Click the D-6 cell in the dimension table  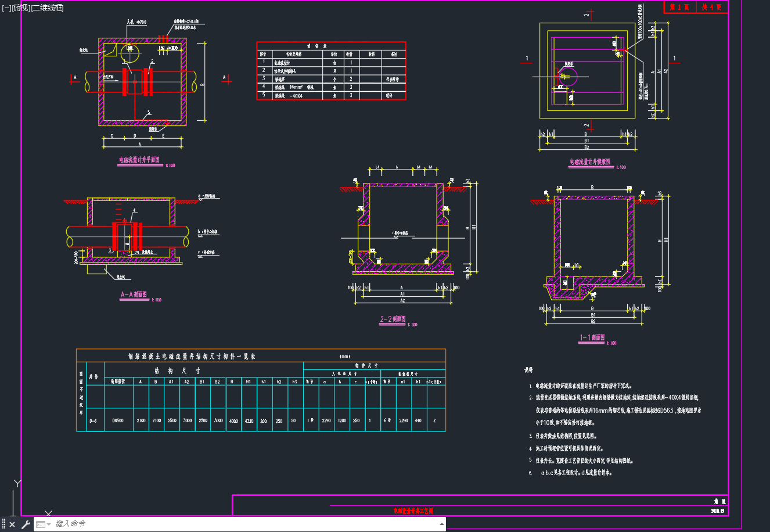pos(94,420)
